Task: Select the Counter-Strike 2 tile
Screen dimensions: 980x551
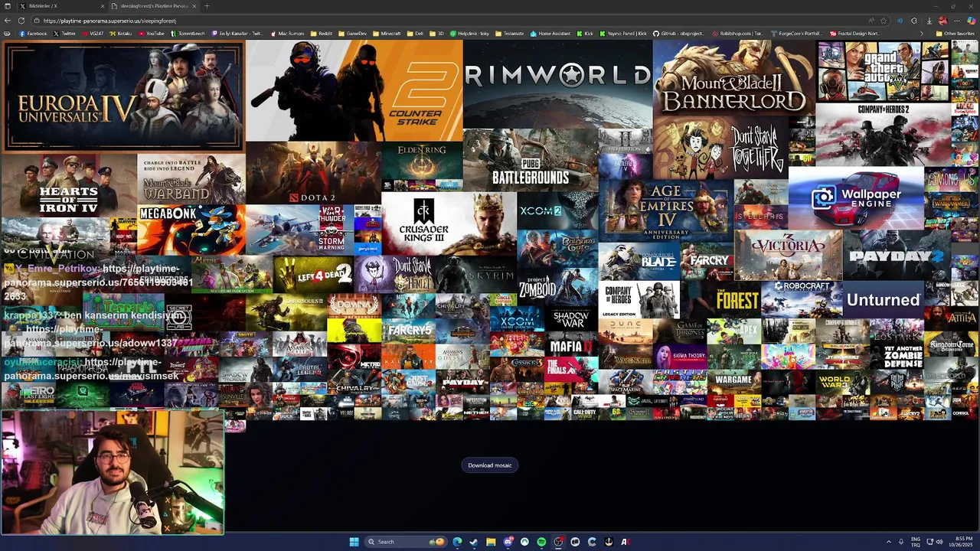Action: [354, 91]
